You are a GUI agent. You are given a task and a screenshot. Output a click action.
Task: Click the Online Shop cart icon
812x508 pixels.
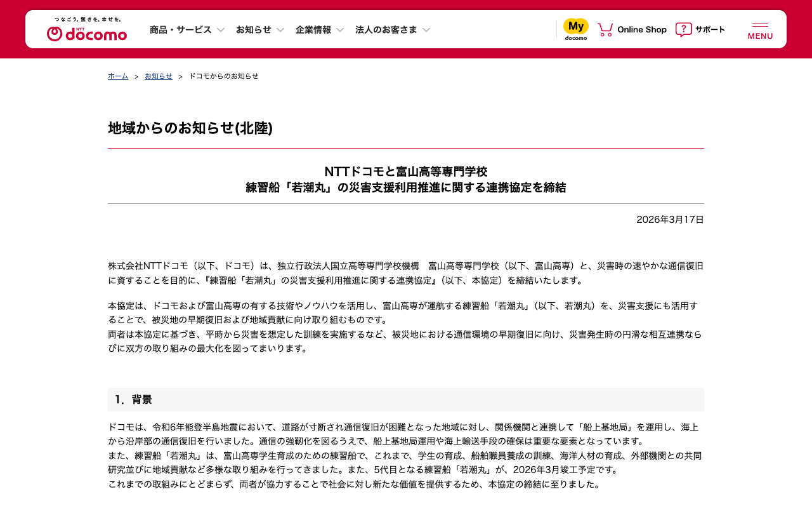click(x=605, y=29)
